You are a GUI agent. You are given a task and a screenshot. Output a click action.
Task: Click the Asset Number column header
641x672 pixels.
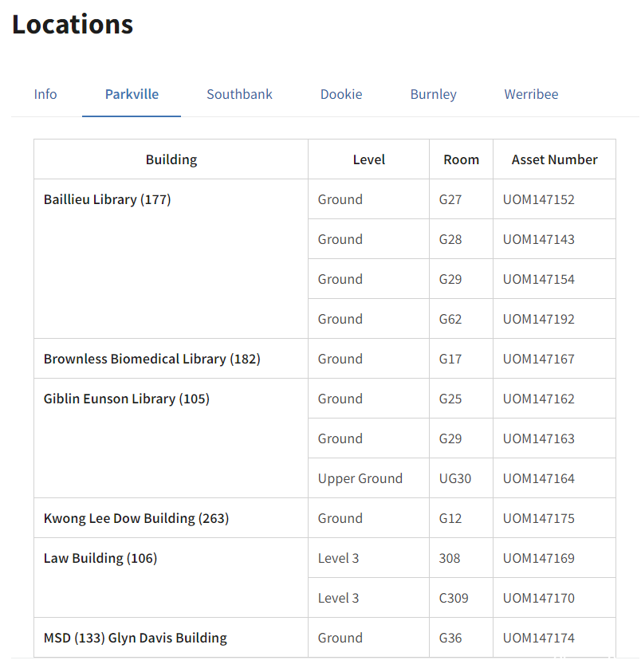point(554,159)
